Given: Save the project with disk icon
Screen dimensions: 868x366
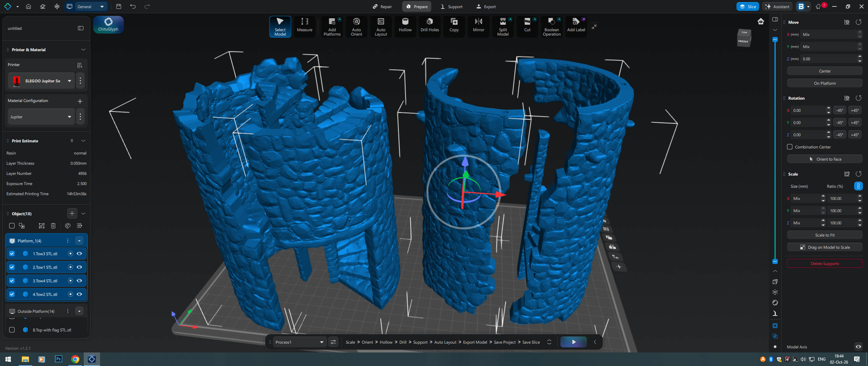Looking at the screenshot, I should [x=118, y=6].
